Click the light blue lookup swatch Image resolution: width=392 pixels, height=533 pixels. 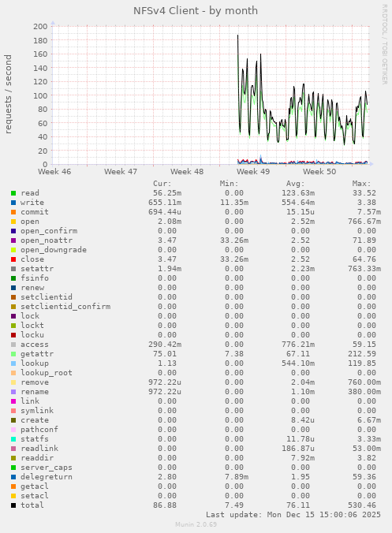click(x=13, y=363)
